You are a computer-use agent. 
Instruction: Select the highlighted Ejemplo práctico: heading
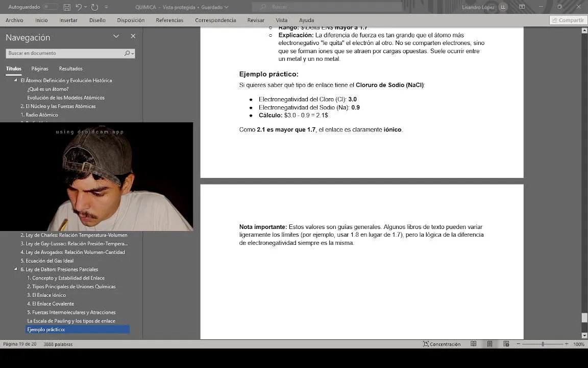pos(78,329)
